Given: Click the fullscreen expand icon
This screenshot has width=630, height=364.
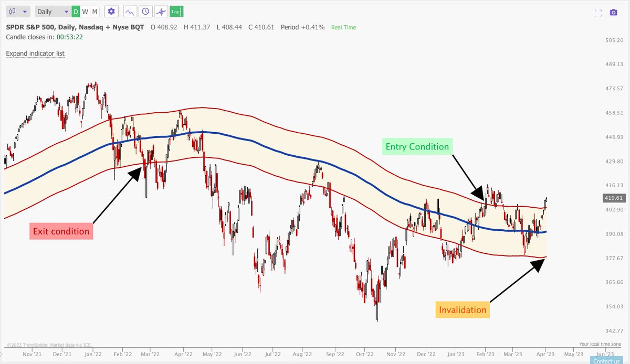Looking at the screenshot, I should [597, 13].
